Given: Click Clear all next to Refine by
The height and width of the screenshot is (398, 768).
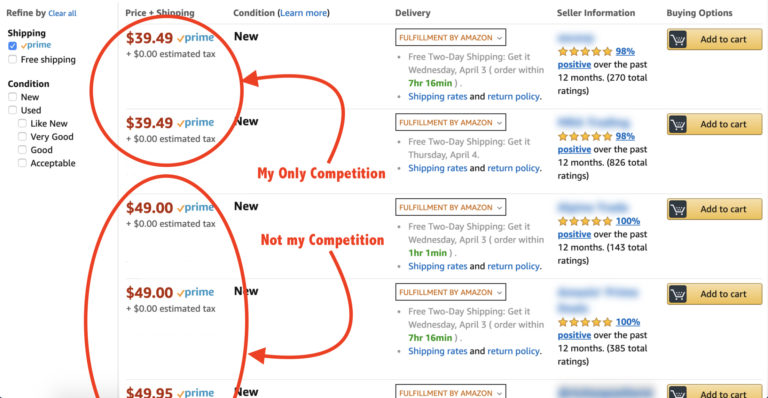Looking at the screenshot, I should coord(62,14).
